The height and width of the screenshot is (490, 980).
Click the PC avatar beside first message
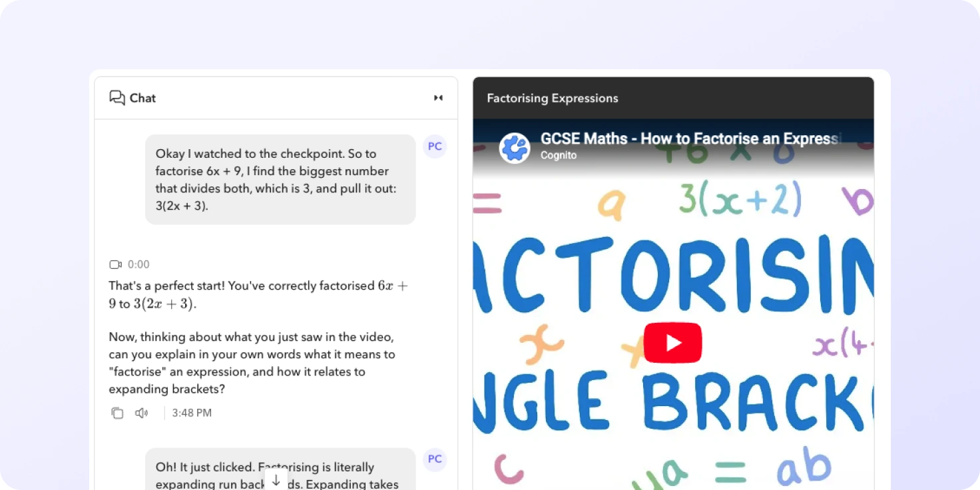pyautogui.click(x=435, y=146)
